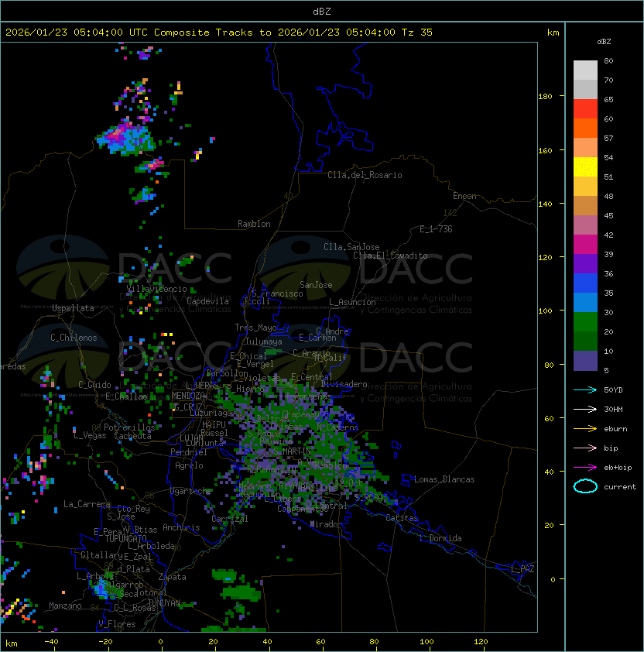Pick the magenta swatch in dBZ scale
This screenshot has height=652, width=644.
tap(585, 245)
